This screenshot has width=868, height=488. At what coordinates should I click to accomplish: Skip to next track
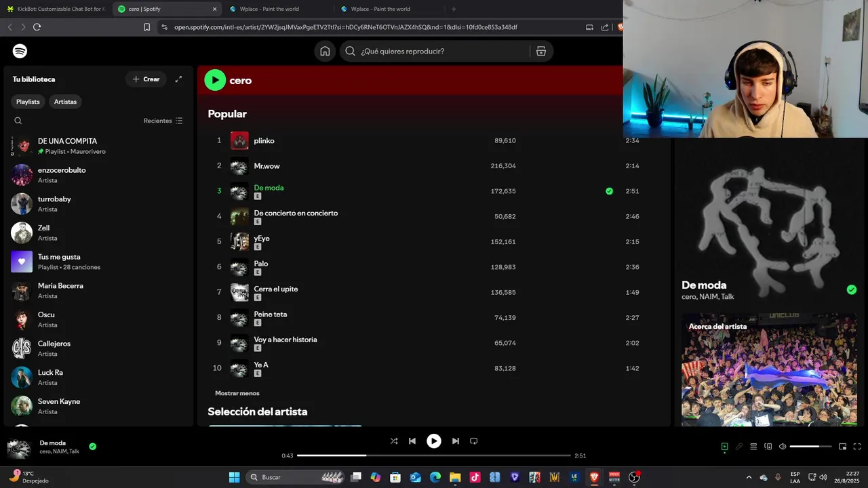pyautogui.click(x=456, y=441)
